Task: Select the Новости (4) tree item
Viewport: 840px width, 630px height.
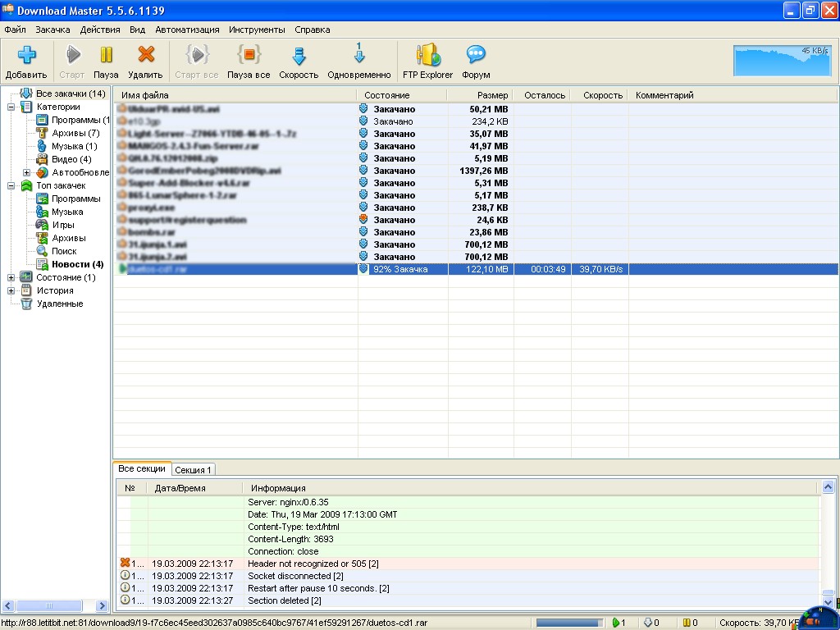Action: click(x=77, y=264)
